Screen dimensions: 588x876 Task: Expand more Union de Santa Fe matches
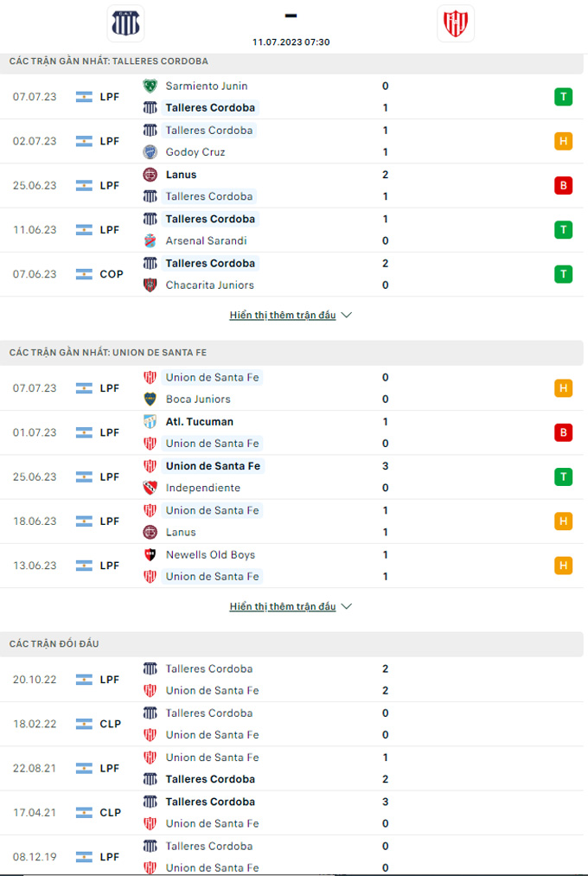(x=291, y=607)
